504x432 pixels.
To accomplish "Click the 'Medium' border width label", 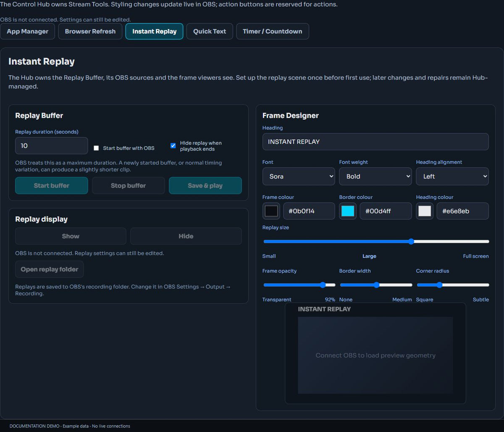I will click(x=402, y=300).
